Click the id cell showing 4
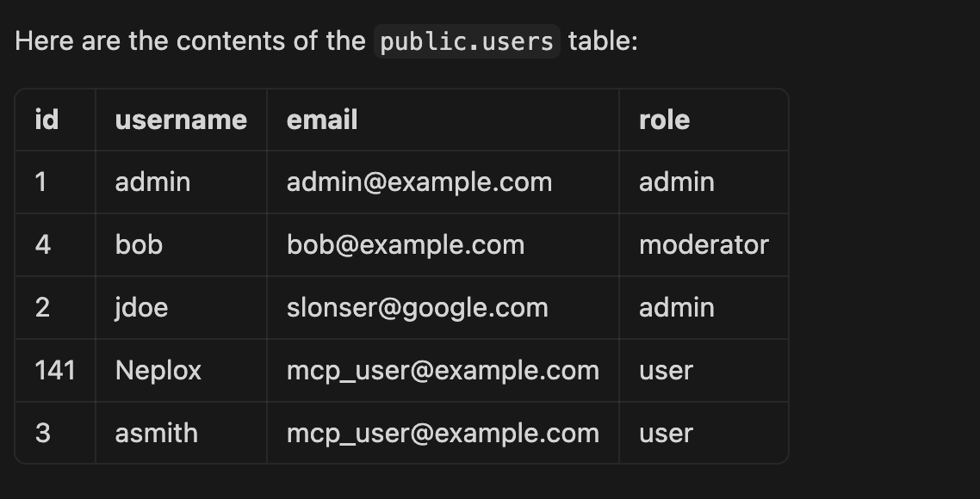Screen dimensions: 980x499 [x=43, y=245]
